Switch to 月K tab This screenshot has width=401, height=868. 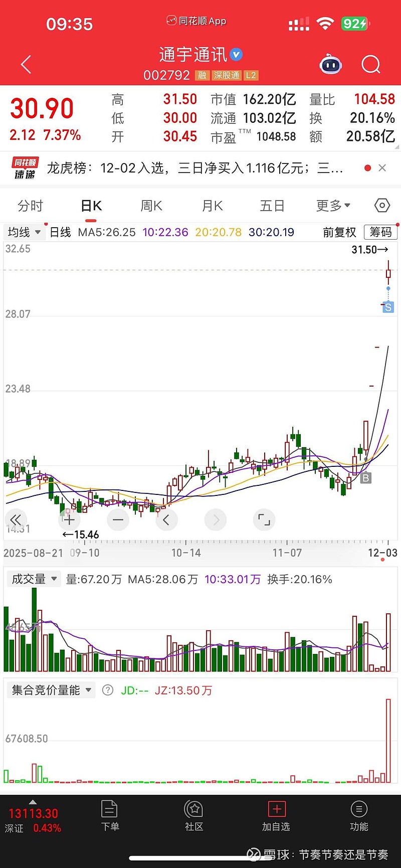[x=212, y=206]
